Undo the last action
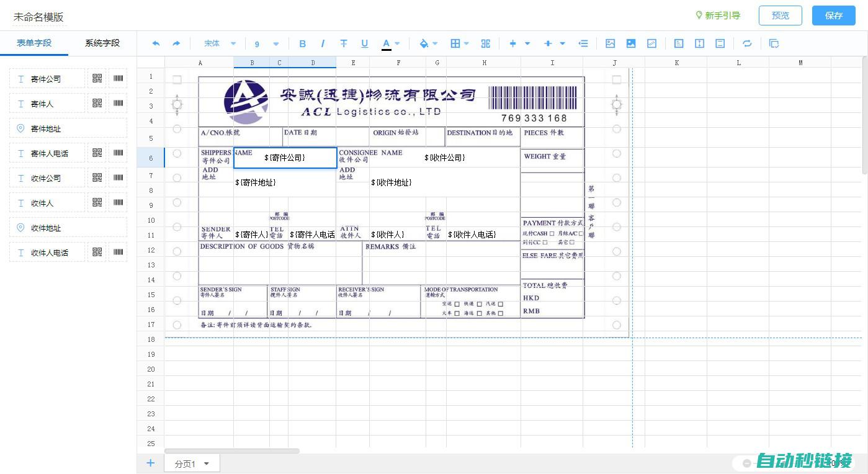 pyautogui.click(x=156, y=43)
